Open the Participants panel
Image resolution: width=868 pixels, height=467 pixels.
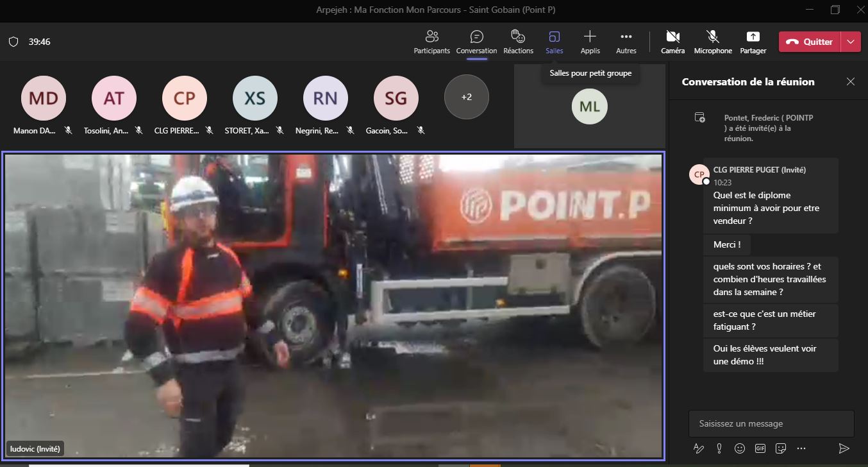431,42
